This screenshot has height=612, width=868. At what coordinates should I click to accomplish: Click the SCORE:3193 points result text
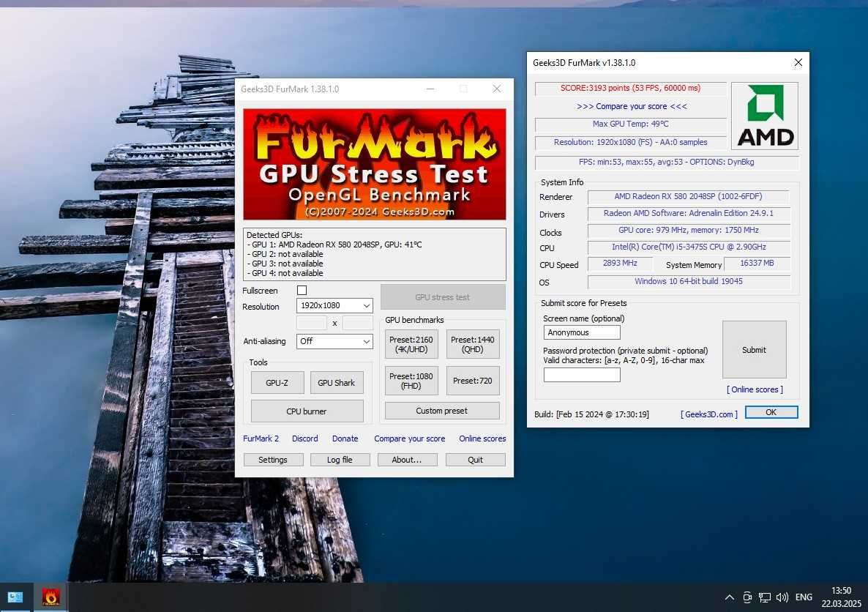click(631, 88)
